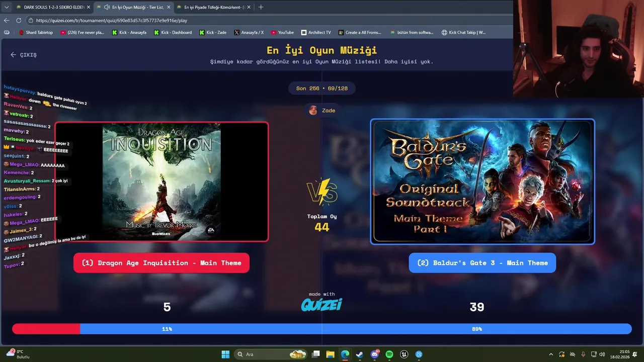644x362 pixels.
Task: Click the red 11% vote bar segment
Action: 46,329
